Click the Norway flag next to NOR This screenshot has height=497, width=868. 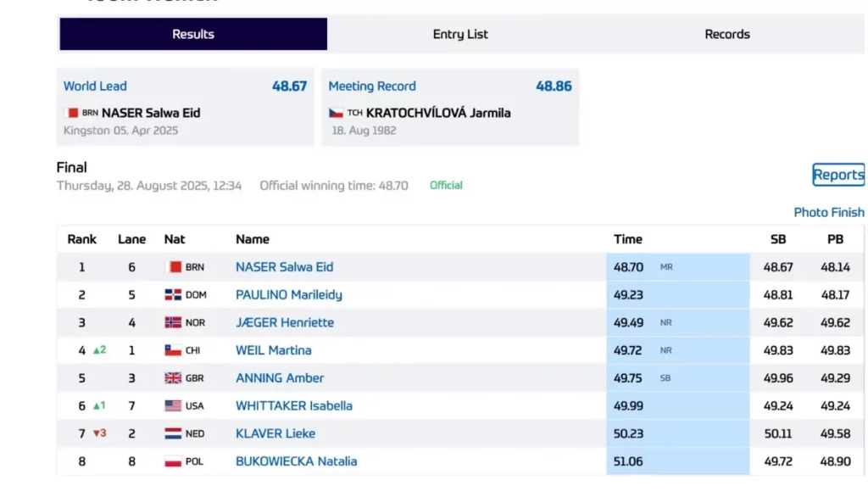(x=173, y=323)
